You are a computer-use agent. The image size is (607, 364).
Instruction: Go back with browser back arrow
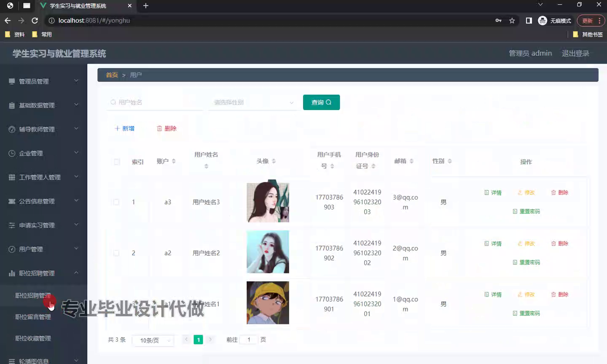point(8,20)
